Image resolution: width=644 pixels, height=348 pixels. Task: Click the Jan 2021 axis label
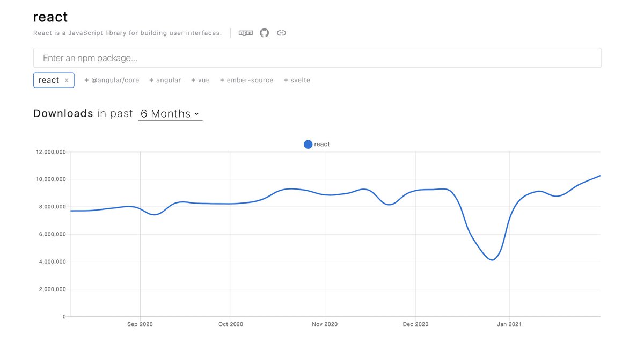tap(509, 324)
